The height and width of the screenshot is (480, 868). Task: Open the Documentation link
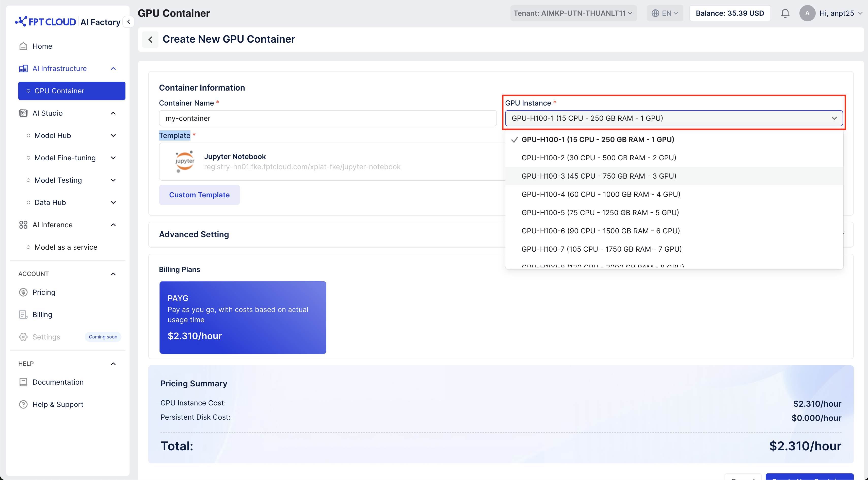tap(58, 382)
